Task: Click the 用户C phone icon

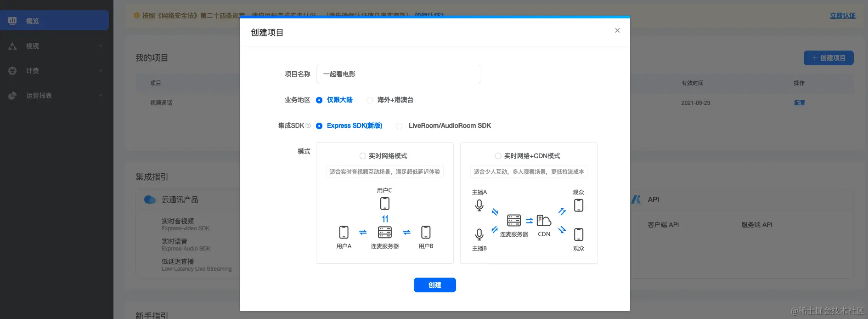Action: point(385,203)
